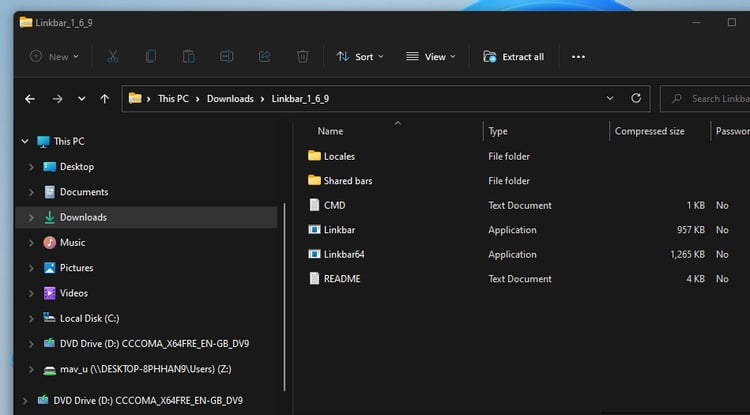This screenshot has height=415, width=750.
Task: Select Downloads in the navigation pane
Action: click(146, 217)
